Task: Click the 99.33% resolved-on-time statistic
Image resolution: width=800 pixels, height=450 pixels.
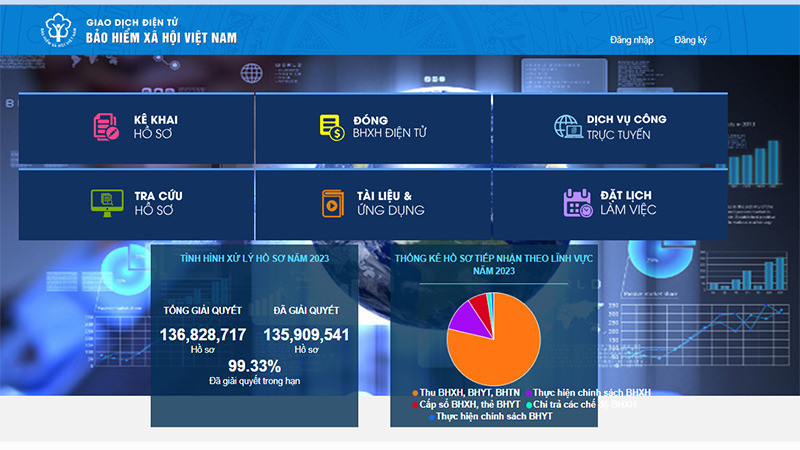Action: [x=254, y=365]
